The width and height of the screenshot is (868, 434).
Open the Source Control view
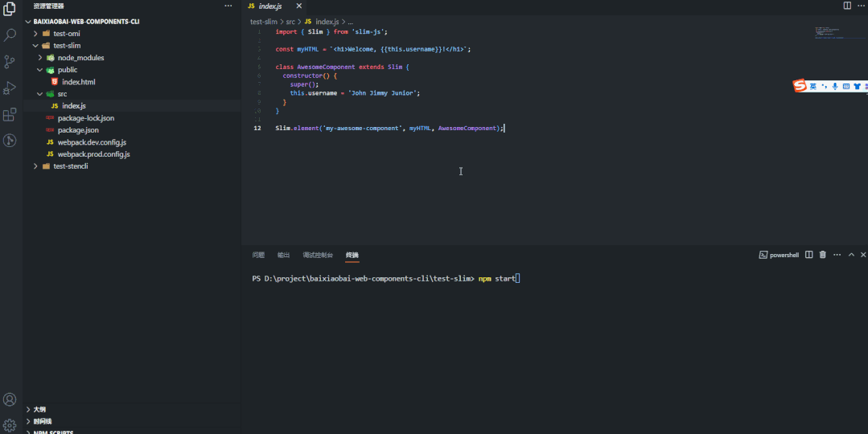point(10,62)
